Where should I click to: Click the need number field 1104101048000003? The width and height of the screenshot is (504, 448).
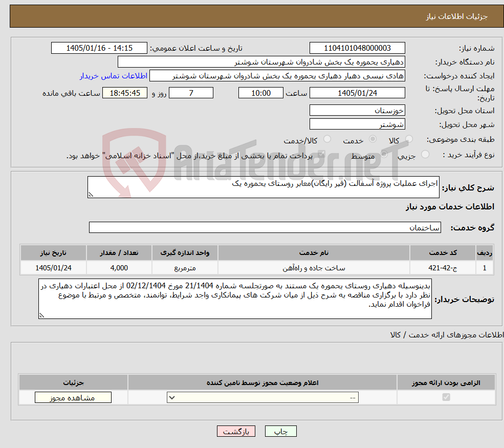point(357,48)
